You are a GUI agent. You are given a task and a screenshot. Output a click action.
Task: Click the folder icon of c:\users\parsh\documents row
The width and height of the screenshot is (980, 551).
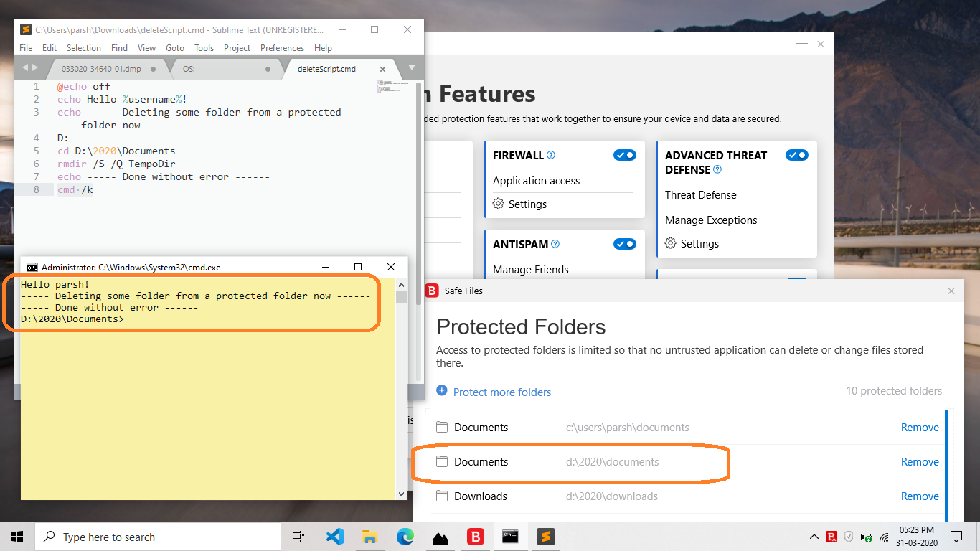[442, 428]
